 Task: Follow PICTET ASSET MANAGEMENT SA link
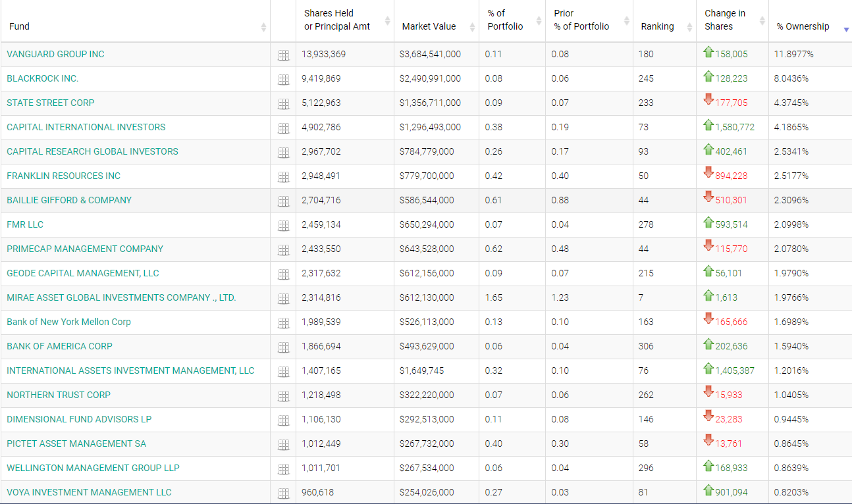pyautogui.click(x=76, y=443)
